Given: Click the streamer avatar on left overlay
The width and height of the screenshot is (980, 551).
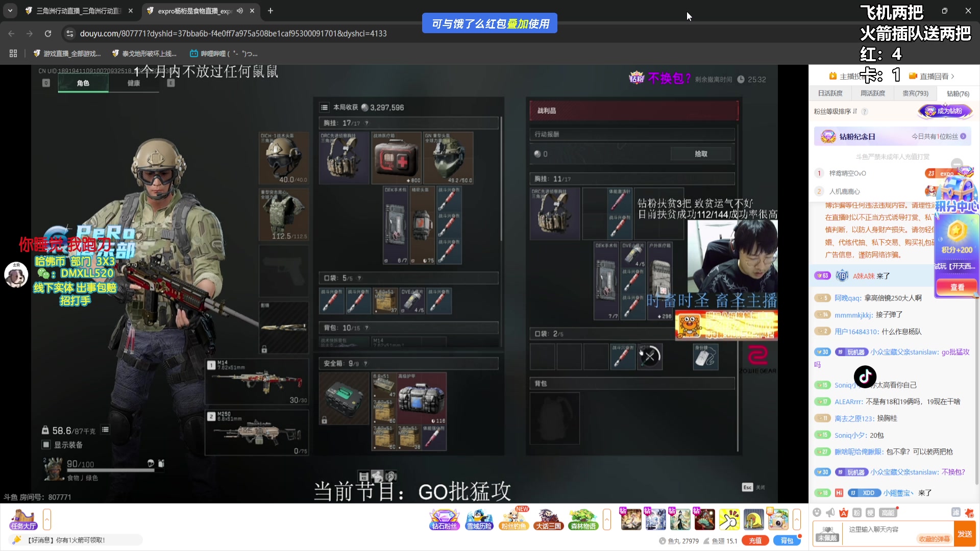Looking at the screenshot, I should coord(16,274).
